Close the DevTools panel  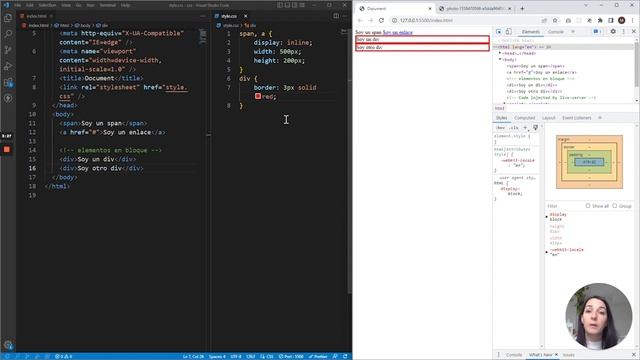[633, 31]
